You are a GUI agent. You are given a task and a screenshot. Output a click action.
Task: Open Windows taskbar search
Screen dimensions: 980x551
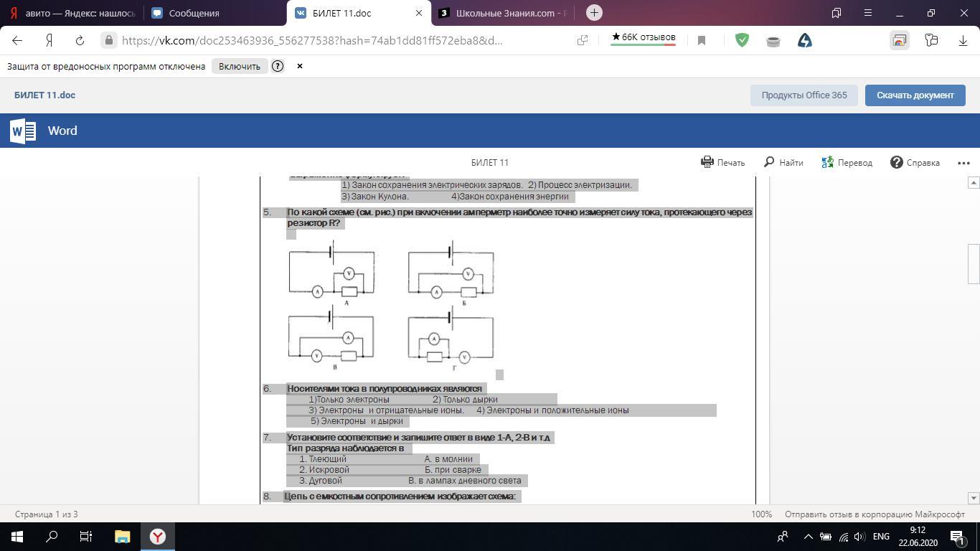52,536
